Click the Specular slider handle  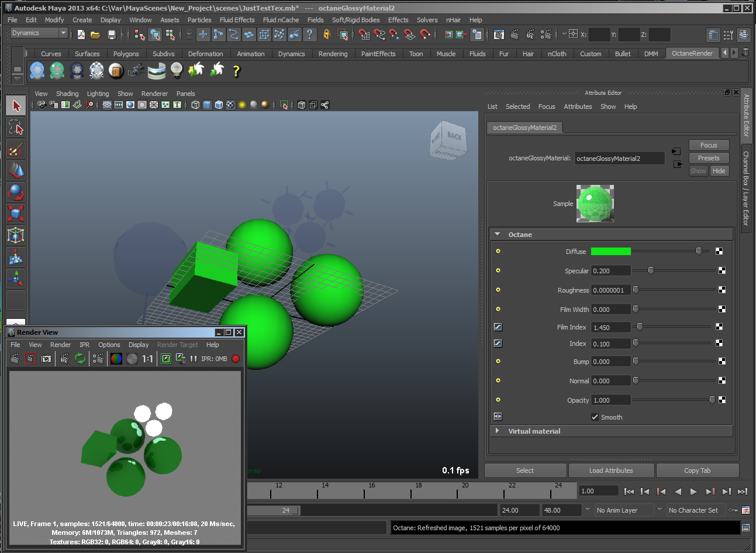click(651, 270)
